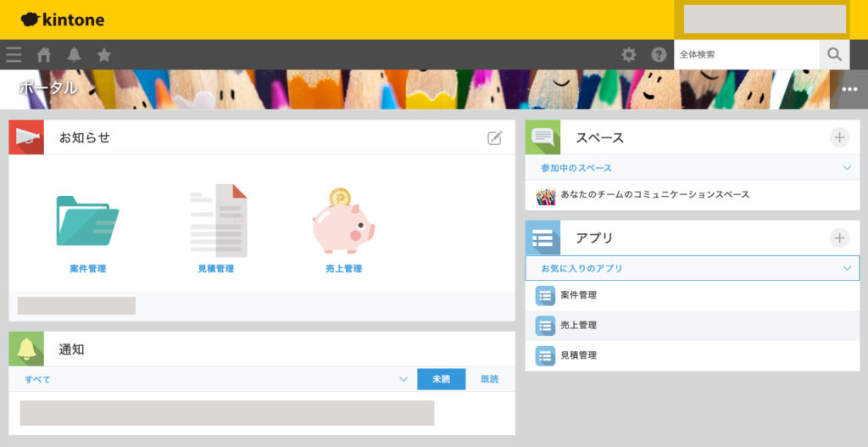Screen dimensions: 868x447
Task: Open 見積管理 in the favorite apps list
Action: click(x=578, y=355)
